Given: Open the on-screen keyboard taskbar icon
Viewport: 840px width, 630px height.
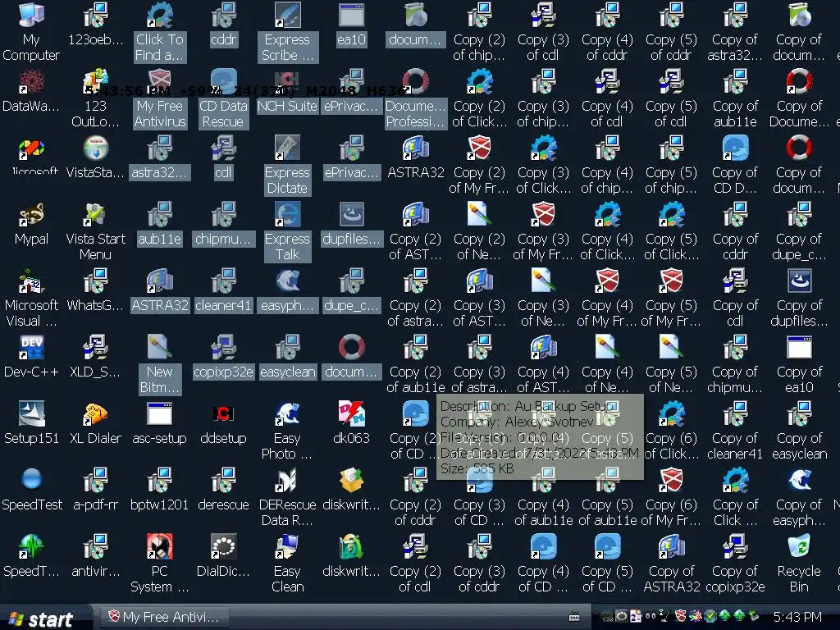Looking at the screenshot, I should click(x=574, y=617).
